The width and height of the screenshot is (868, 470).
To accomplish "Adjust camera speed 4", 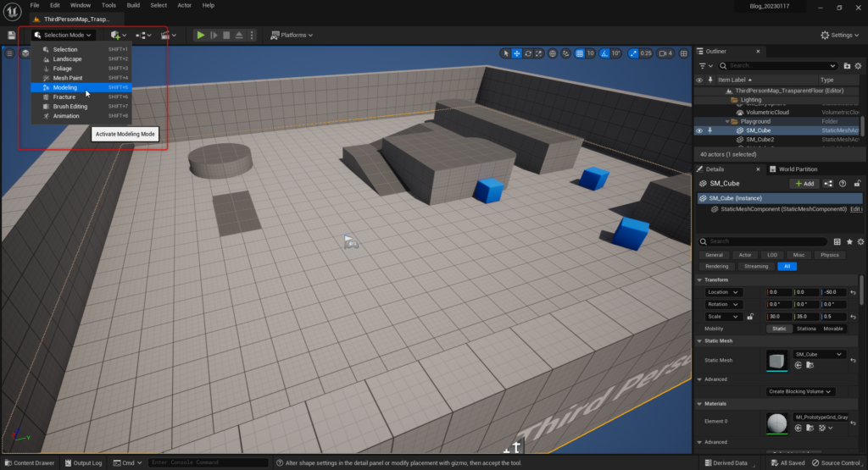I will tap(665, 53).
